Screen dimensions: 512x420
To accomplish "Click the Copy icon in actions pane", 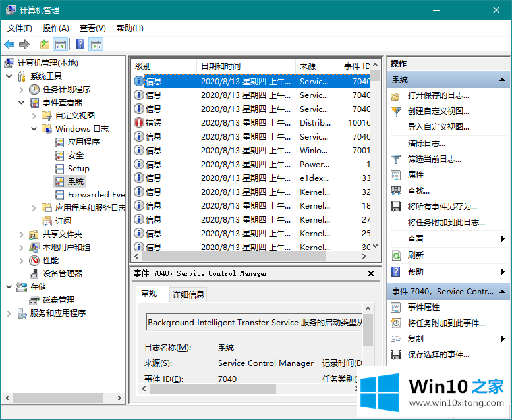I will pos(396,339).
